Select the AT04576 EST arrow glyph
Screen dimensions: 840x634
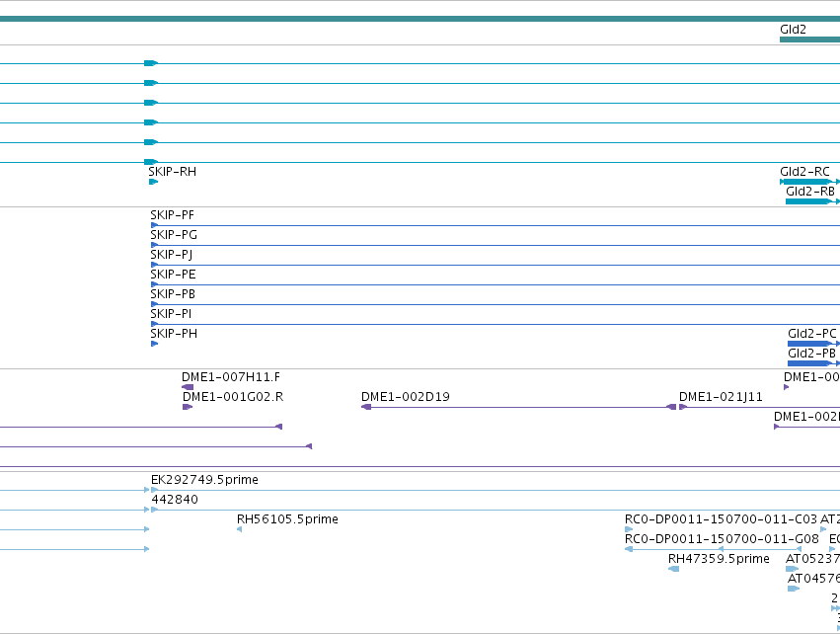click(x=794, y=589)
